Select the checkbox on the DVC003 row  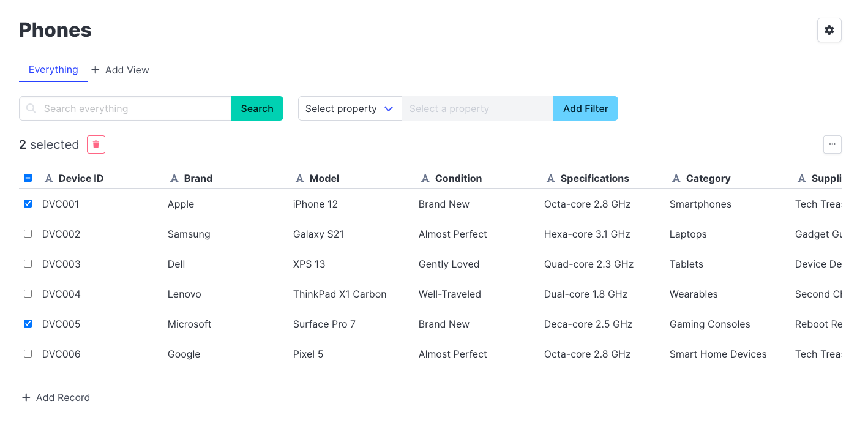click(28, 263)
